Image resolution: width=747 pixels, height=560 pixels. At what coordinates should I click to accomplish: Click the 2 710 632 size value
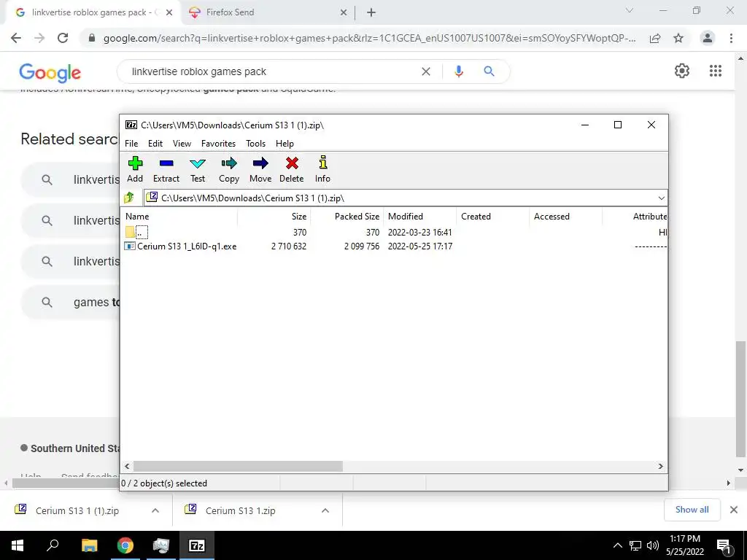pyautogui.click(x=289, y=246)
